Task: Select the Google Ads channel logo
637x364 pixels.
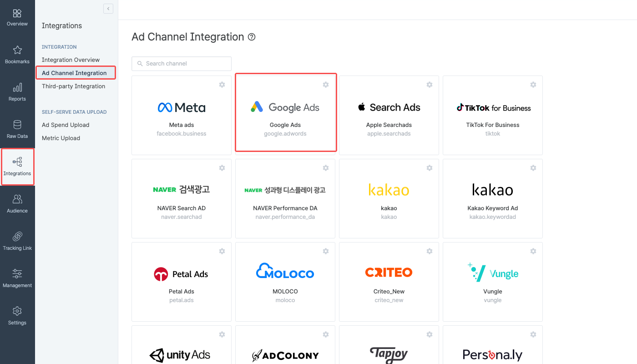Action: tap(285, 107)
